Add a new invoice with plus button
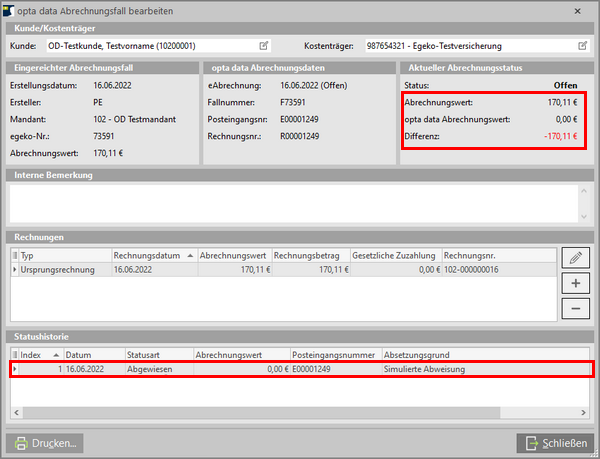This screenshot has height=459, width=600. [574, 283]
